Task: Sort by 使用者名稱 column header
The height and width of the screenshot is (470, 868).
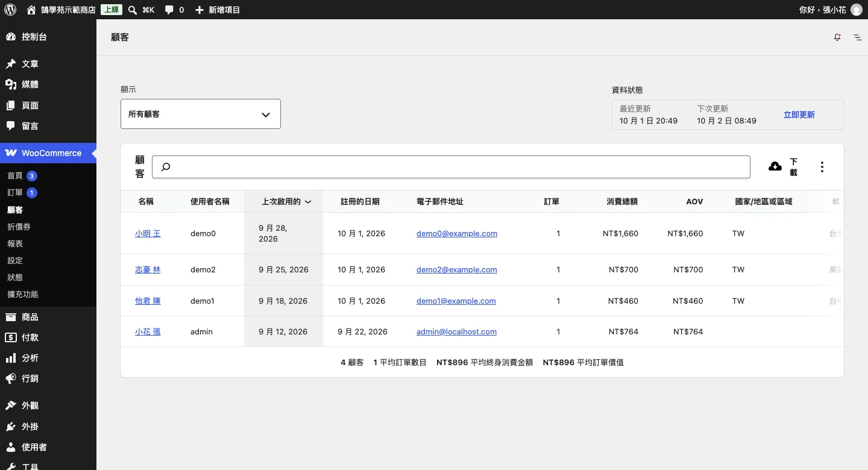Action: 210,202
